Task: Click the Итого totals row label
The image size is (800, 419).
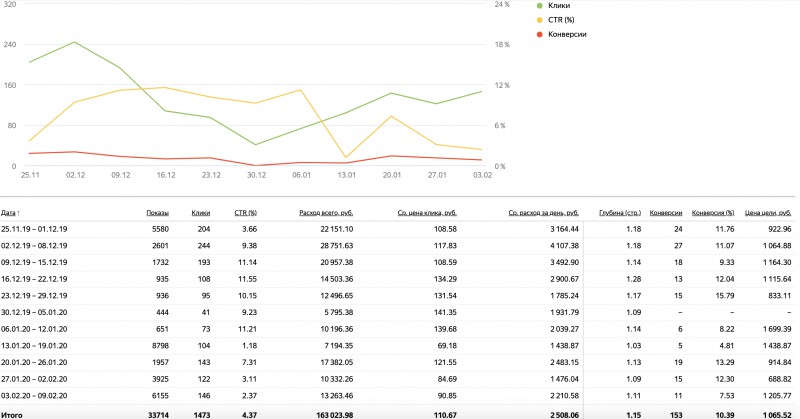Action: [12, 410]
